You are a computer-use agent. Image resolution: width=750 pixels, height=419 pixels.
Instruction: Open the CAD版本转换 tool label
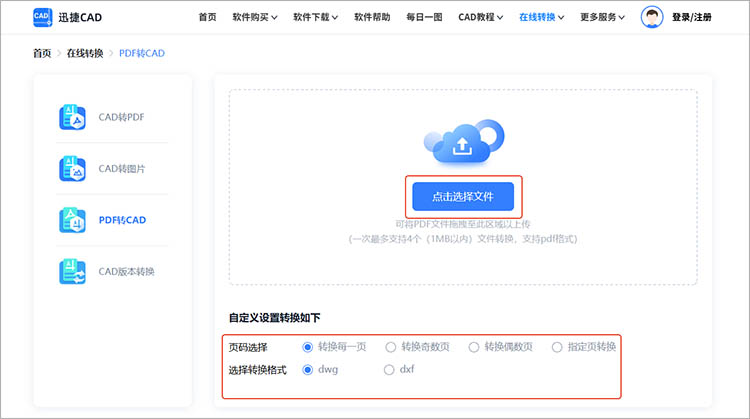(126, 272)
